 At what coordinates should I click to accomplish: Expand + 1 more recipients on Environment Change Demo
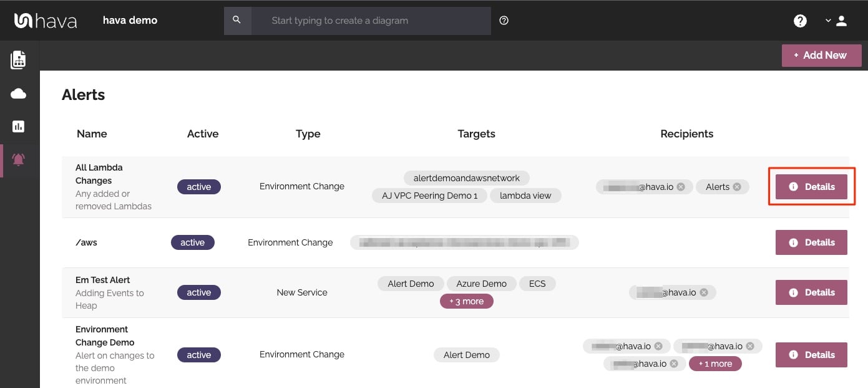[x=715, y=363]
